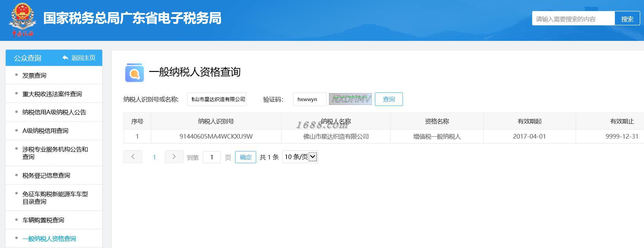Open 重大税收违法案件查询 menu item
The image size is (644, 248).
(x=52, y=94)
